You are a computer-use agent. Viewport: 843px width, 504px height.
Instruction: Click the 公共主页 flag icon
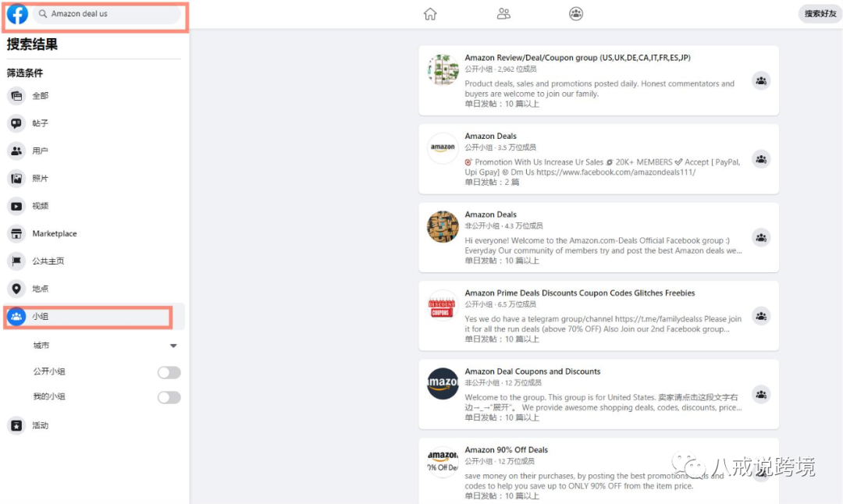click(x=16, y=261)
